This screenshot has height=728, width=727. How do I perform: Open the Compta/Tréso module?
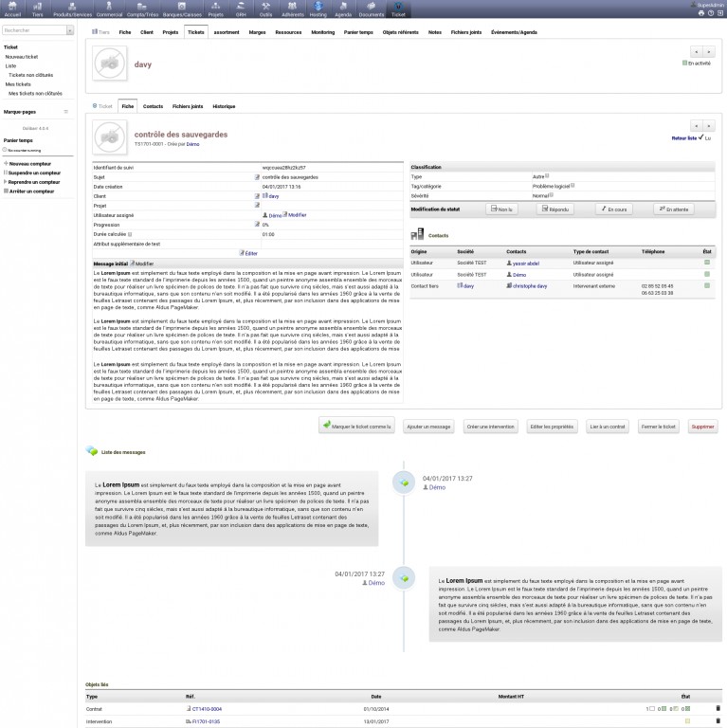click(142, 9)
